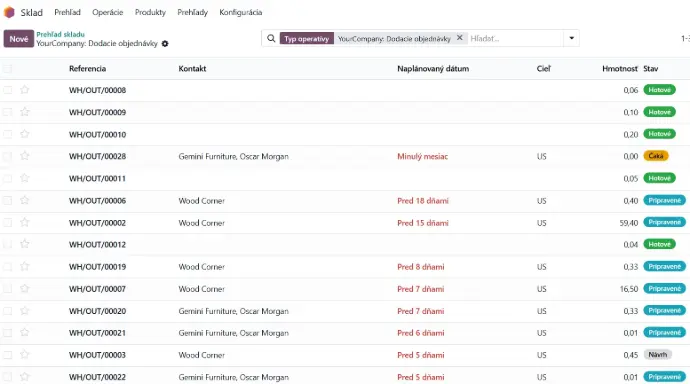Viewport: 690px width, 384px height.
Task: Open the WH/OUT/00012 reference
Action: [x=97, y=245]
